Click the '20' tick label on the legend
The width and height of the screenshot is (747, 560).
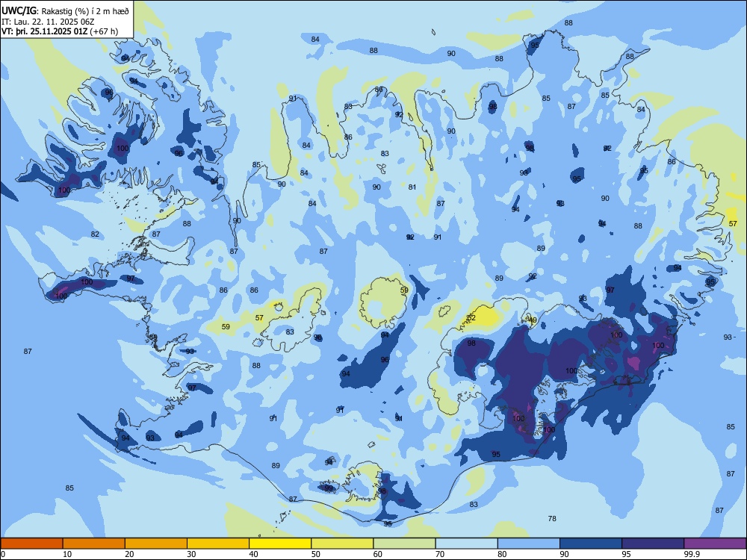(x=129, y=554)
